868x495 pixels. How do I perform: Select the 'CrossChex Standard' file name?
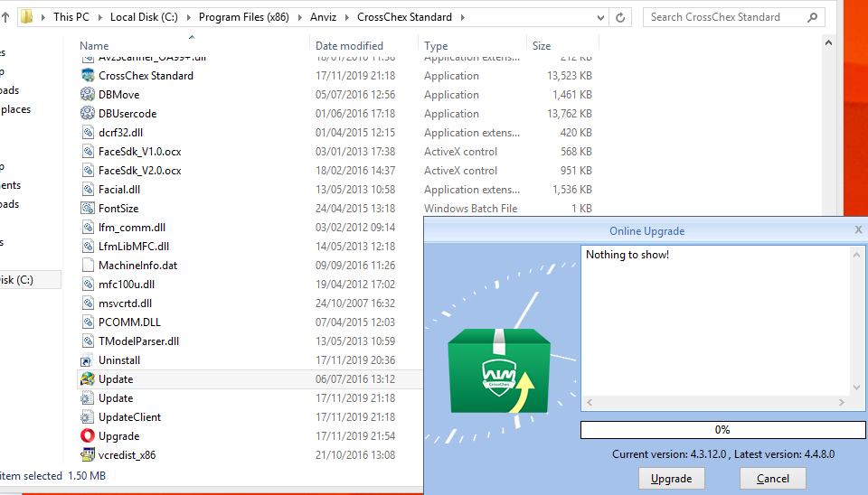click(x=146, y=76)
